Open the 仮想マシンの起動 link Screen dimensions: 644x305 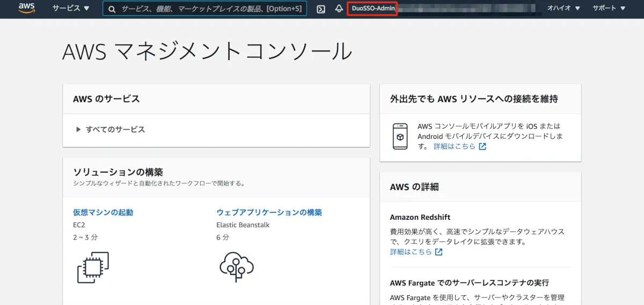(x=103, y=212)
